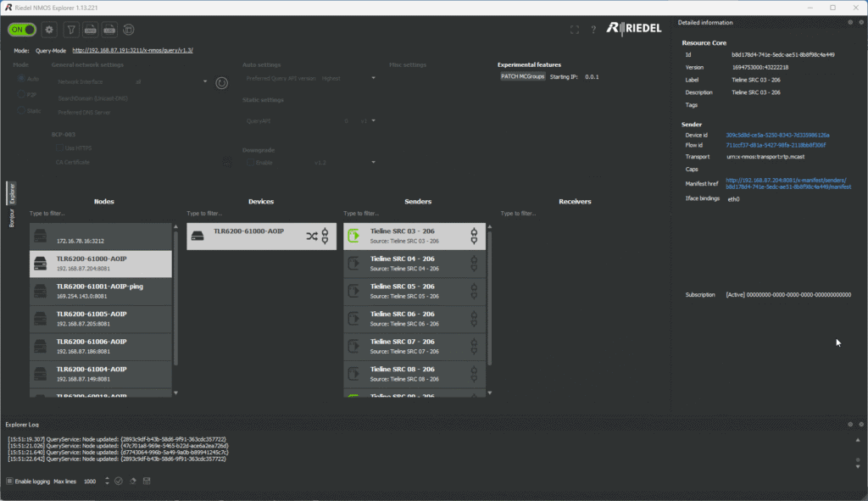Click the filter funnel icon in toolbar
The height and width of the screenshot is (501, 868).
click(x=71, y=30)
